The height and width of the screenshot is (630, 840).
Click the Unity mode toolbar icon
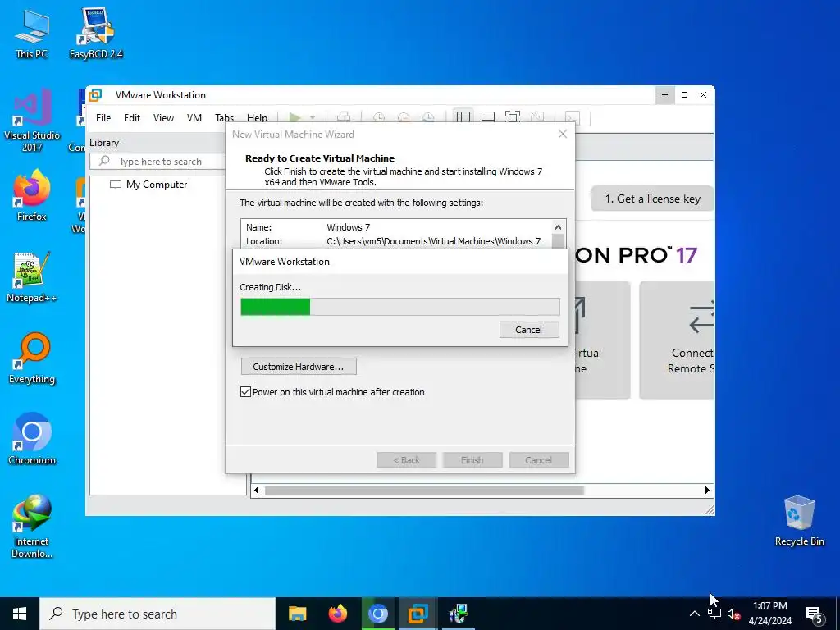(x=537, y=117)
